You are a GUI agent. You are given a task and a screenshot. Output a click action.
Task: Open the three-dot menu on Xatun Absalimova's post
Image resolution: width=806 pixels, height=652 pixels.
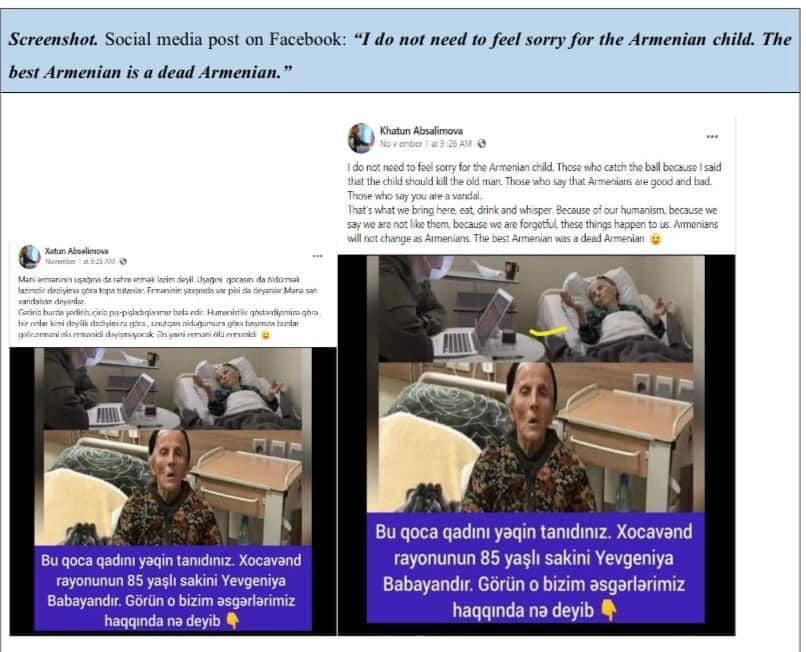click(x=317, y=256)
